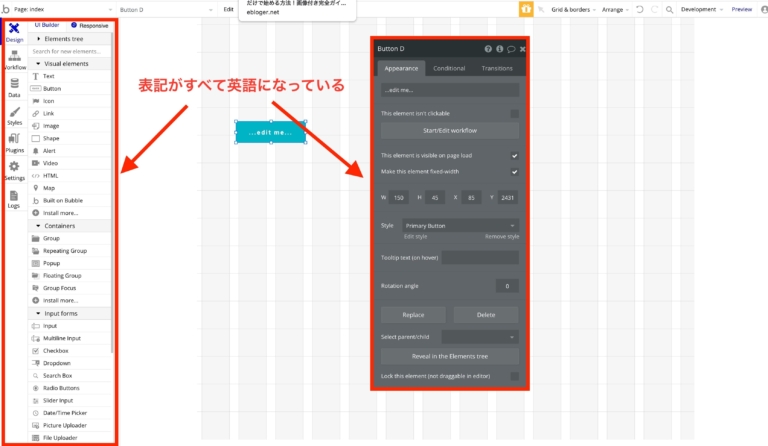Switch to the Transitions tab

[x=497, y=69]
